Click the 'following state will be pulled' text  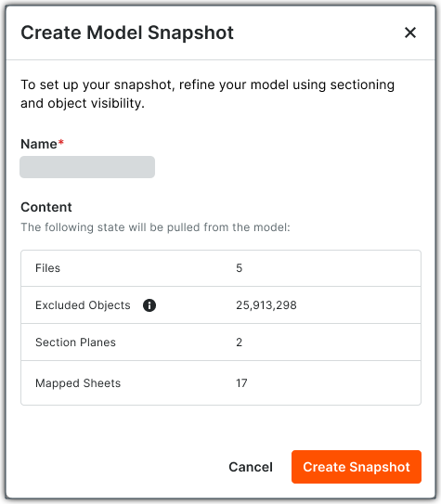click(155, 227)
